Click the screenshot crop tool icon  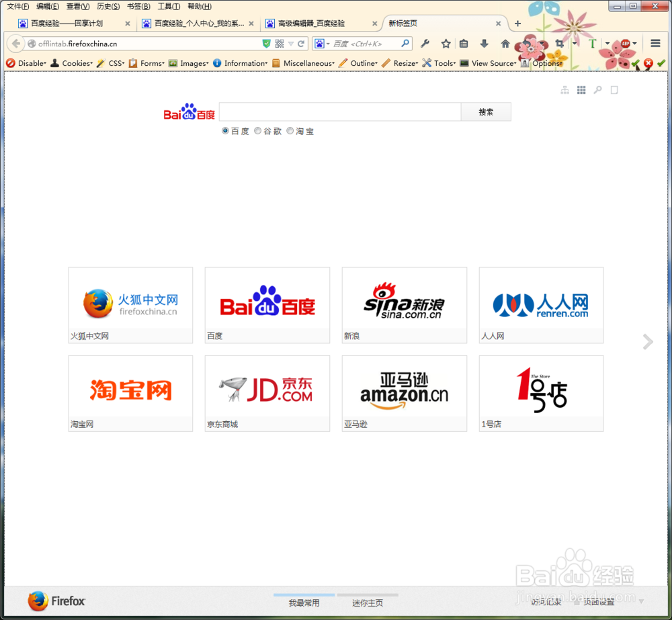pyautogui.click(x=559, y=43)
